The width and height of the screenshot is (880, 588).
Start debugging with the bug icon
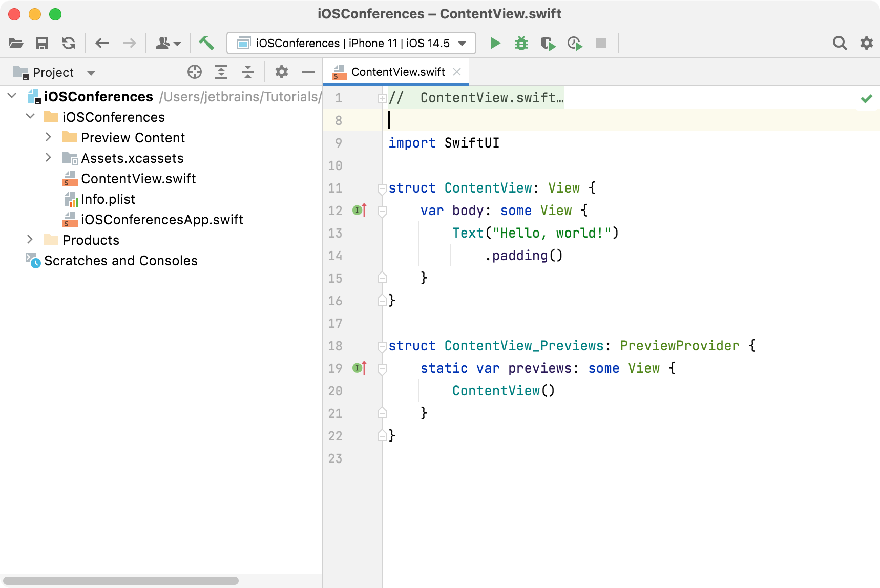[x=521, y=43]
